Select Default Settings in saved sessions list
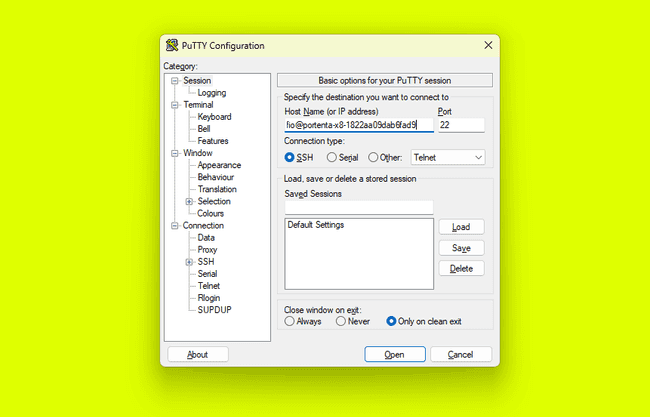 (x=316, y=225)
